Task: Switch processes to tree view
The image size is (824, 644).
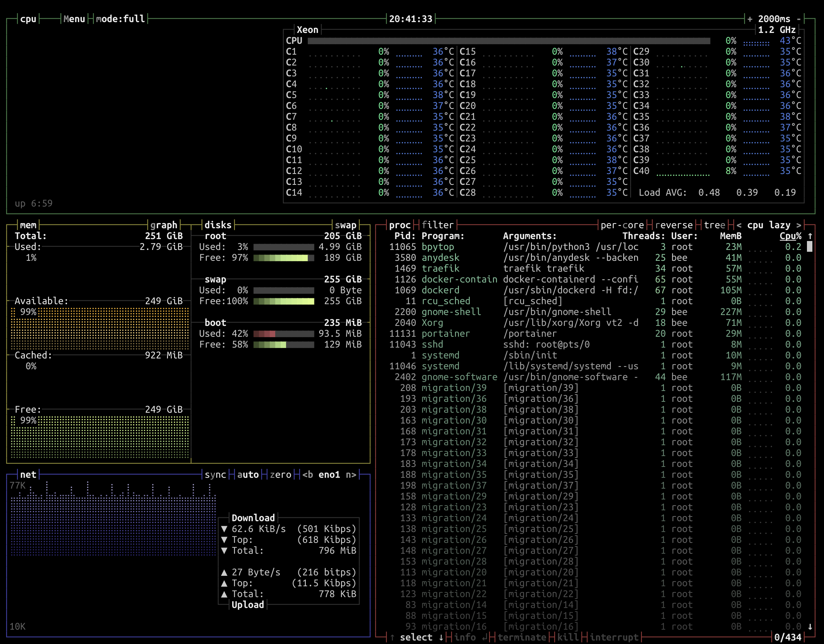Action: point(714,225)
